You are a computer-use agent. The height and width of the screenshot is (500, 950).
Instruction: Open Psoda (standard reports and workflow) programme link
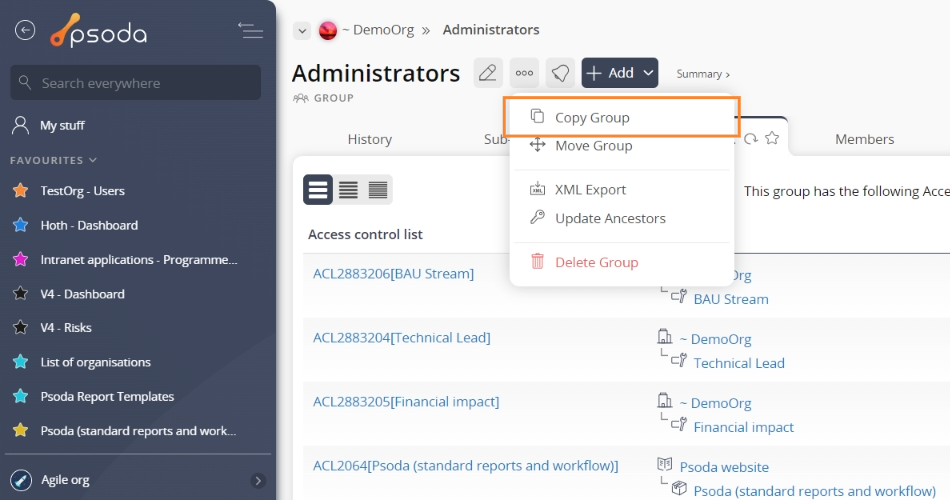pyautogui.click(x=814, y=491)
